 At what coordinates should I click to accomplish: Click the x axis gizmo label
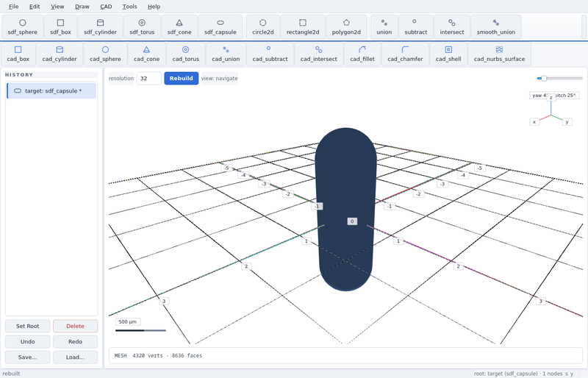534,121
